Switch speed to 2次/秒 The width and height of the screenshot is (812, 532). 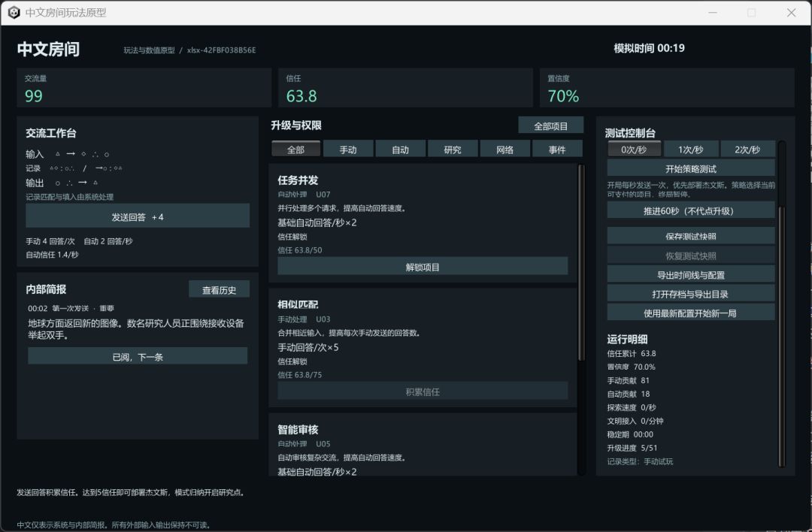[747, 150]
